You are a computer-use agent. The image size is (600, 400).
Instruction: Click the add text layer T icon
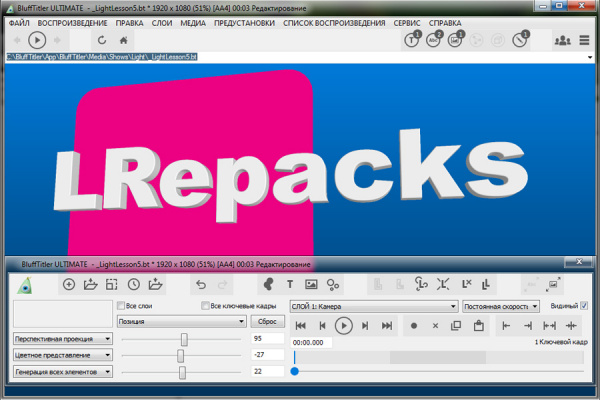pyautogui.click(x=290, y=284)
